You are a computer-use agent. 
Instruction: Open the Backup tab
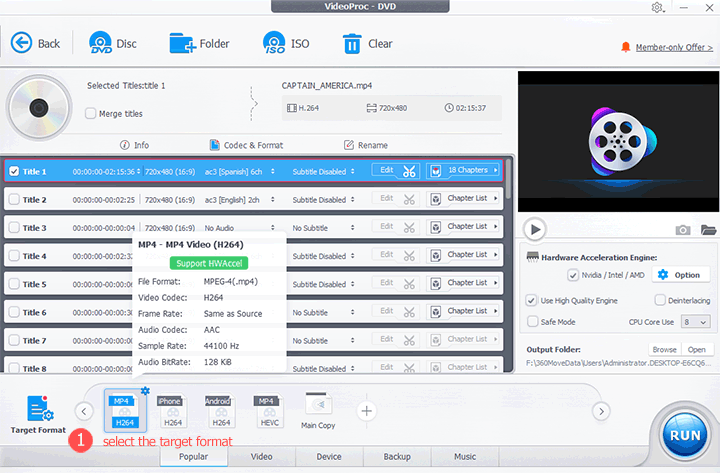[x=396, y=456]
